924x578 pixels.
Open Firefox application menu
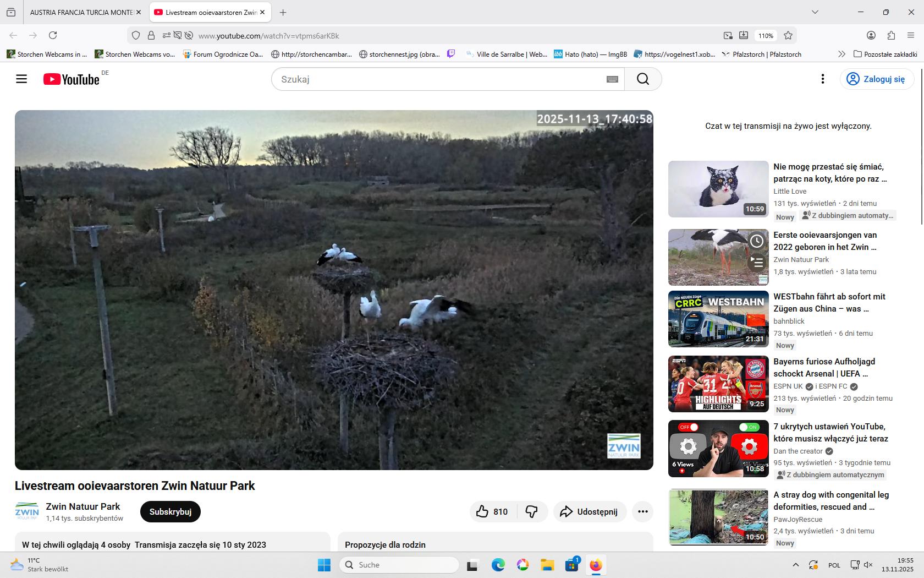click(911, 35)
